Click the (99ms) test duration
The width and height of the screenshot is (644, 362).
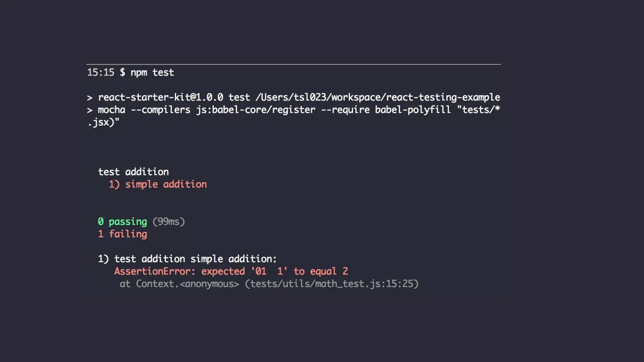[x=169, y=222]
